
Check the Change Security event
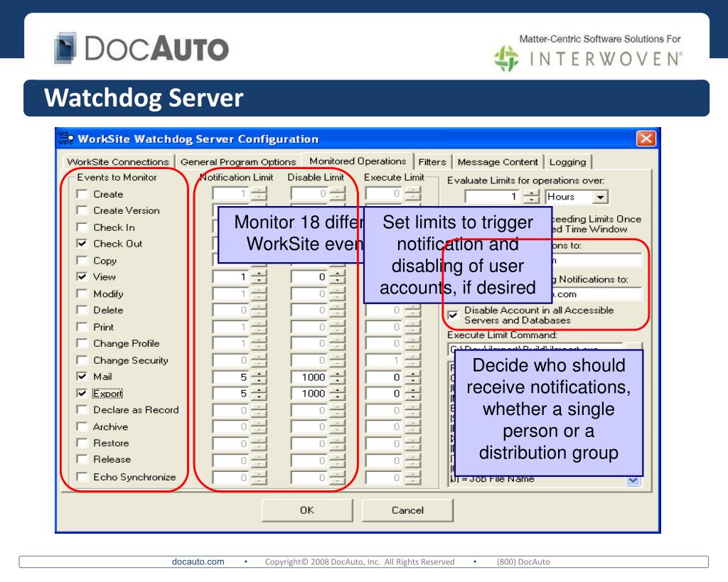(82, 360)
